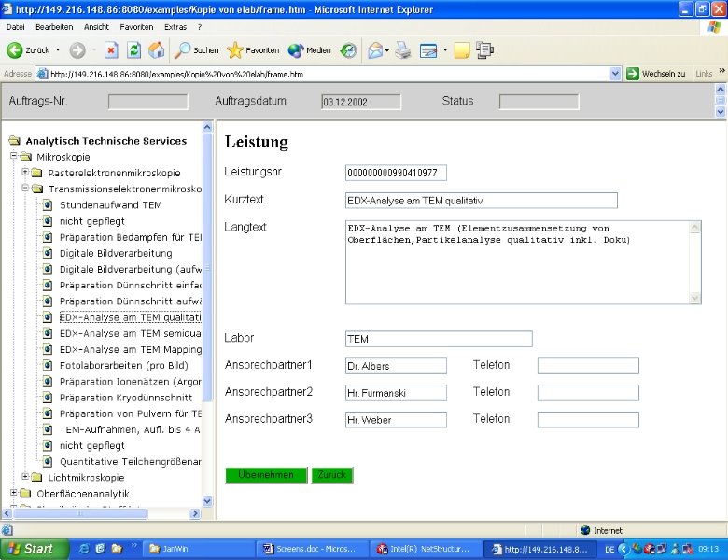Screen dimensions: 728x560
Task: Click the Quantitative Teilchengrößen item icon
Action: [48, 461]
